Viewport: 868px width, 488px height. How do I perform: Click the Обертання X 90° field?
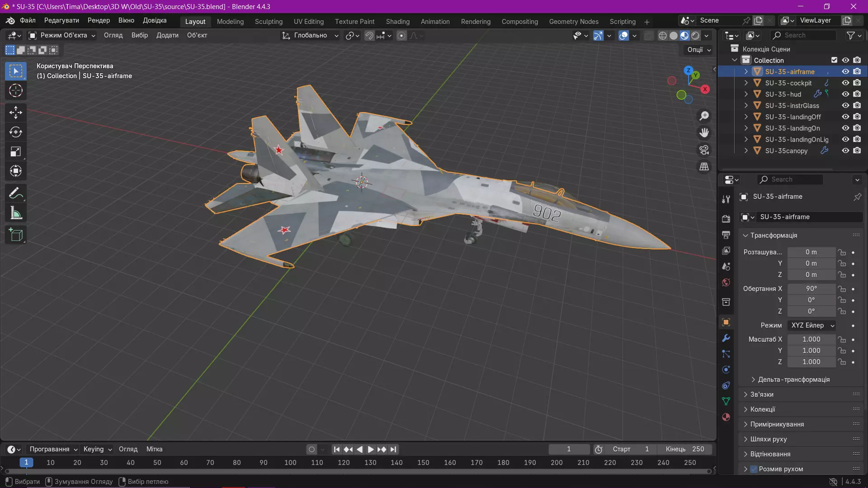811,289
